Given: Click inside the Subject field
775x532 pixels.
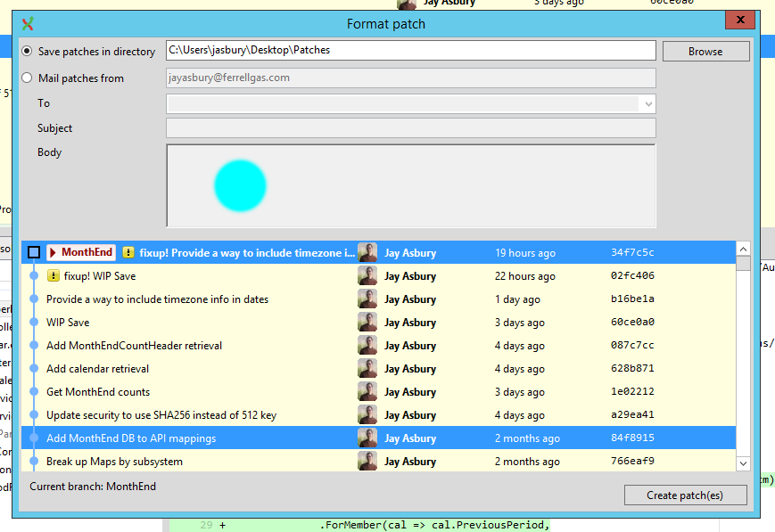Looking at the screenshot, I should pos(410,128).
